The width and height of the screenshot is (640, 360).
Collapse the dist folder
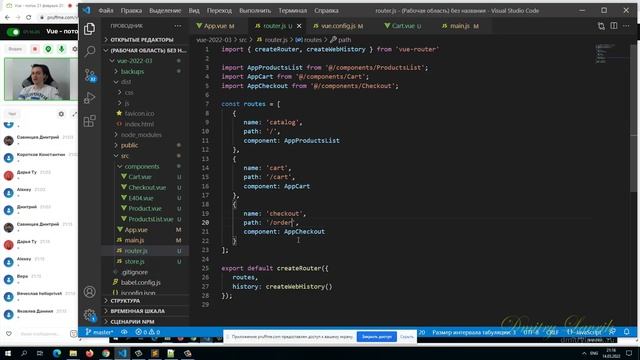tap(126, 82)
